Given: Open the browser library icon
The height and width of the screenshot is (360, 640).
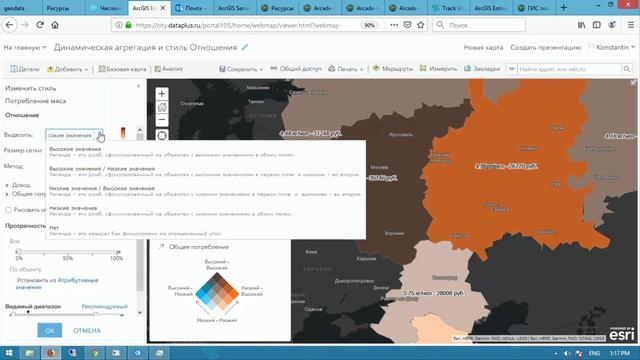Looking at the screenshot, I should (581, 25).
